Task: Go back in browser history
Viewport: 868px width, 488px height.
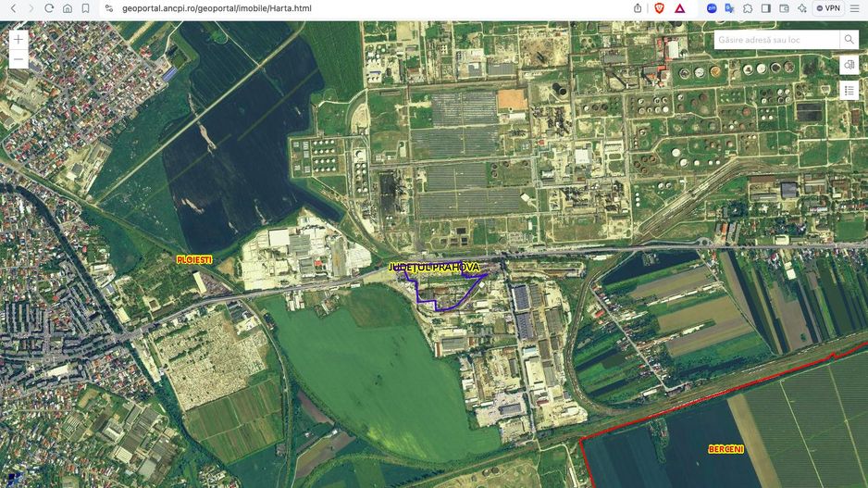Action: coord(13,8)
